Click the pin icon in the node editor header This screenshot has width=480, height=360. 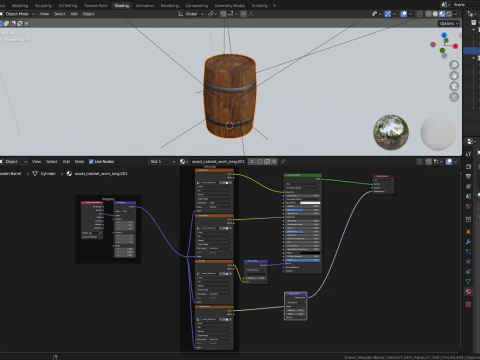click(283, 161)
